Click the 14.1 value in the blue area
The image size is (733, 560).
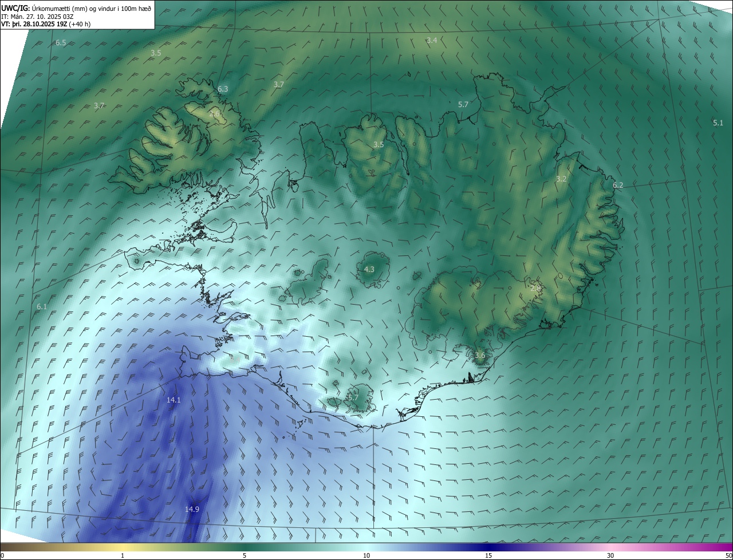[174, 400]
